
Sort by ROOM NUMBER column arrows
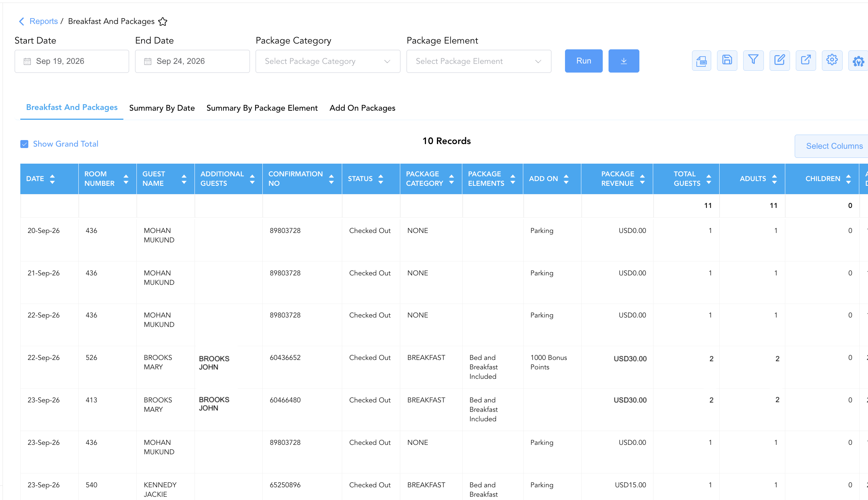coord(126,179)
